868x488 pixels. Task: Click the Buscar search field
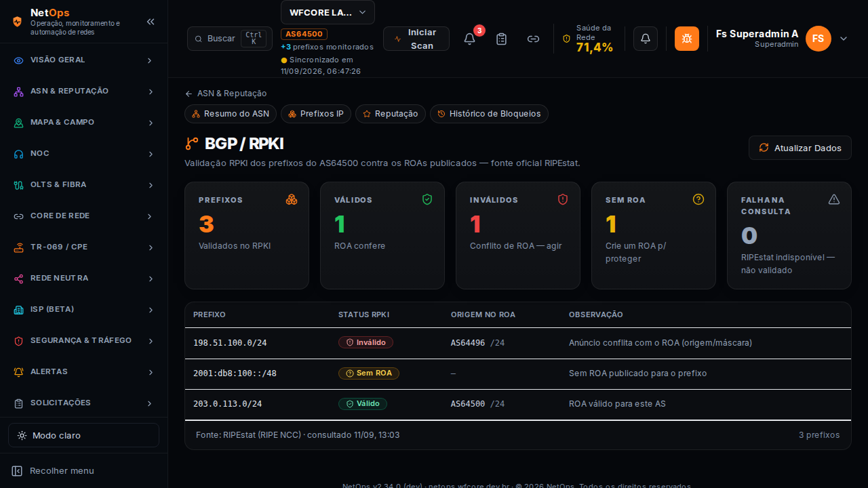click(230, 39)
